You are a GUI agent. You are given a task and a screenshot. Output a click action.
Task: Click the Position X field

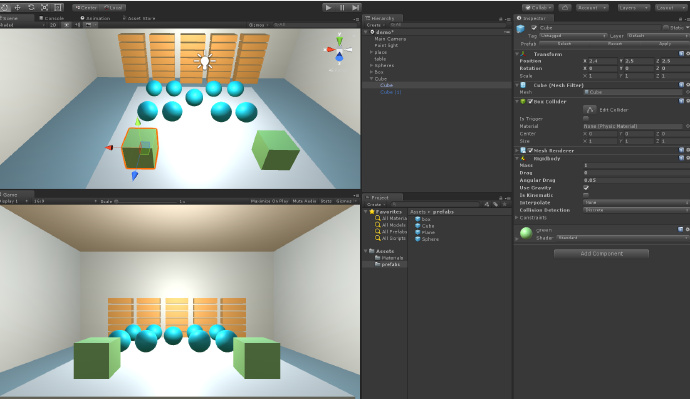click(x=602, y=61)
